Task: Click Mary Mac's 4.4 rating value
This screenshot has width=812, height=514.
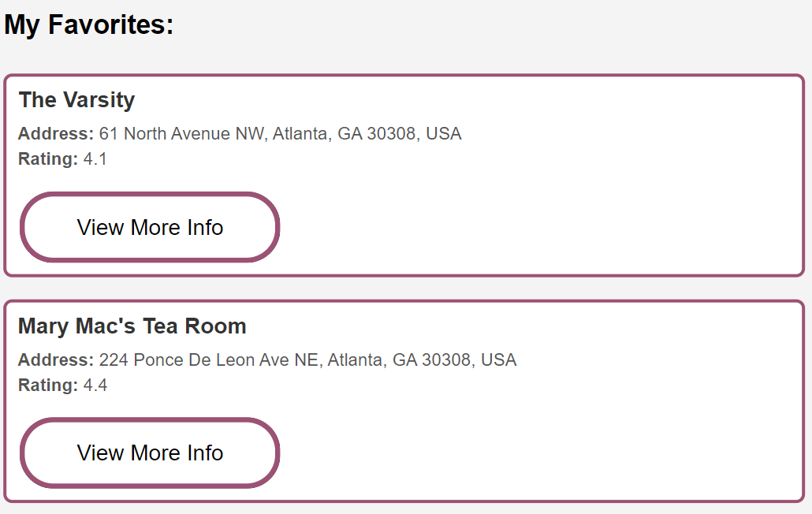Action: pos(95,385)
